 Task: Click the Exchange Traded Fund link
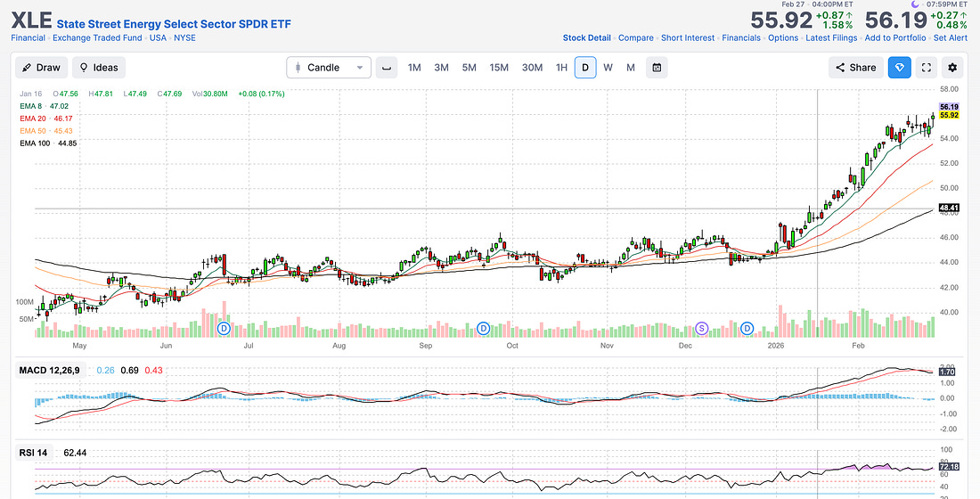pos(97,37)
